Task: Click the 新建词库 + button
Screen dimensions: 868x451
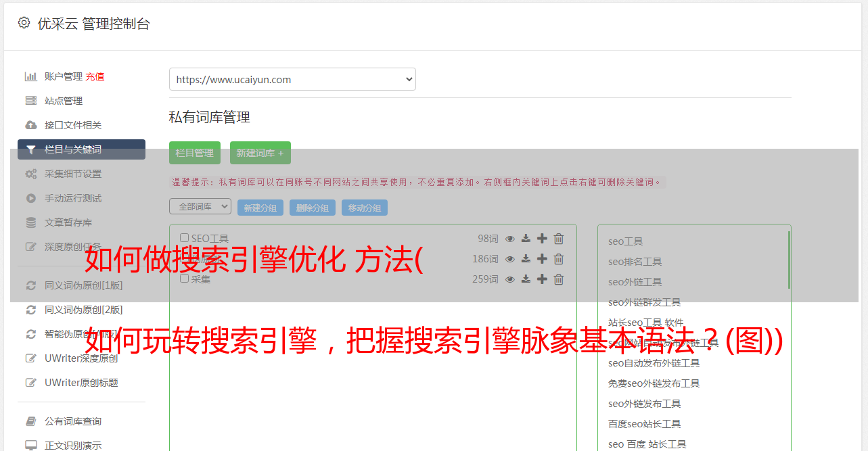Action: (260, 153)
